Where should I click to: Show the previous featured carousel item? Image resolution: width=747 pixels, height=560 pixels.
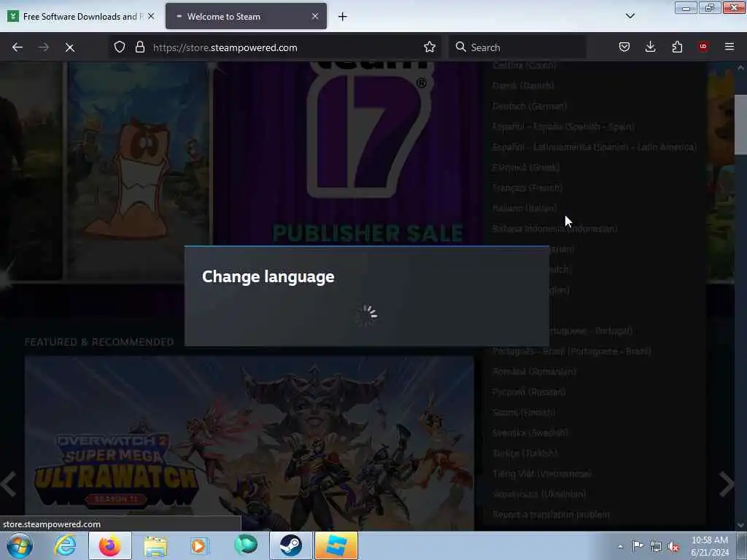tap(8, 484)
